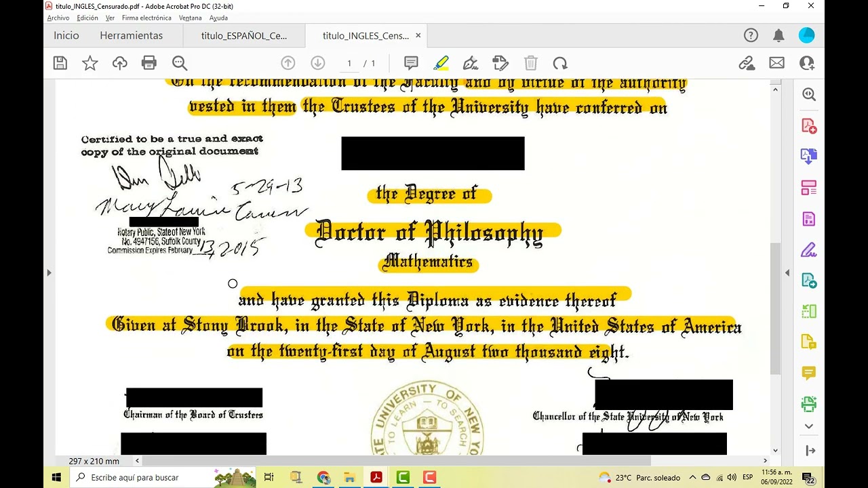Rotate the page with the circular arrow icon

point(560,63)
